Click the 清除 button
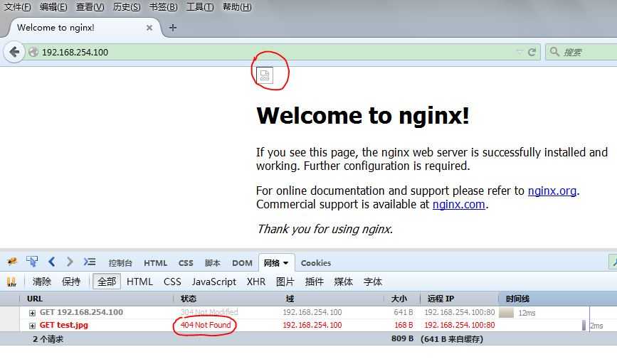Screen dimensions: 617x364 click(x=42, y=282)
